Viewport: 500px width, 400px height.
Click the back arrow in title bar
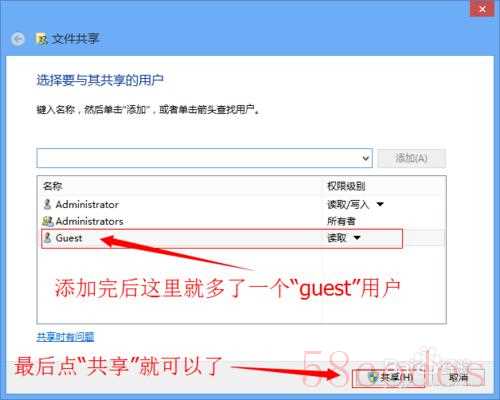click(x=18, y=39)
